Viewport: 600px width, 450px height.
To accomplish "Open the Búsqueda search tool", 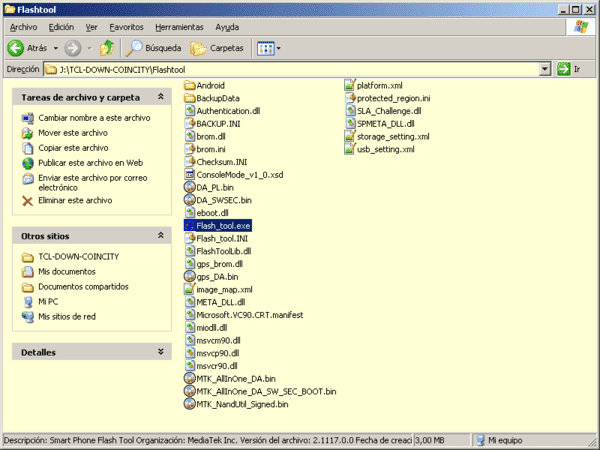I will pyautogui.click(x=154, y=48).
